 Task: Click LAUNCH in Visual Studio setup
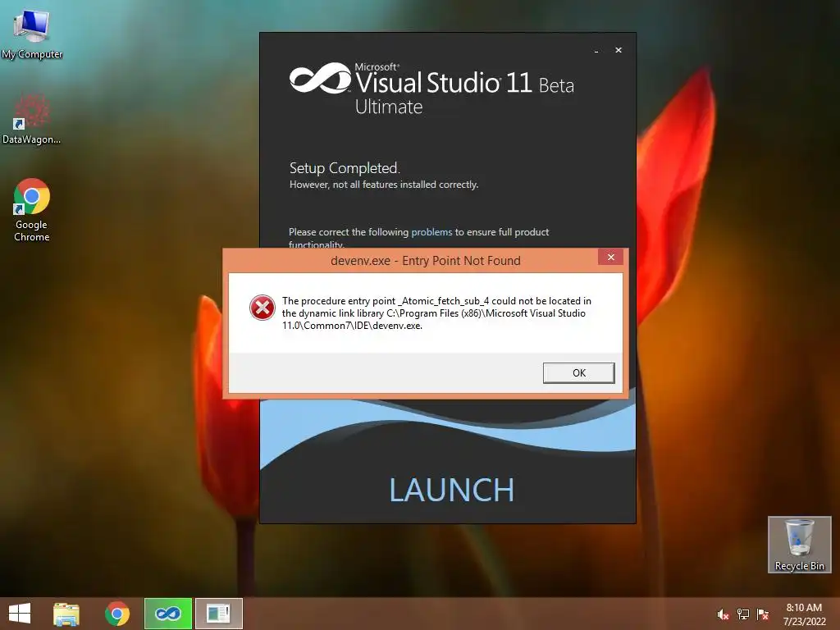click(x=452, y=491)
